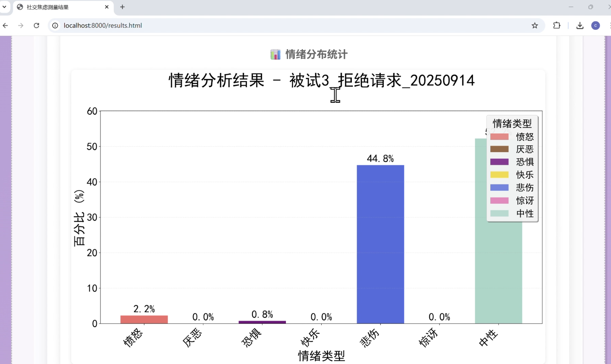This screenshot has height=364, width=611.
Task: Click the 恐惧 purple legend swatch
Action: click(x=500, y=162)
